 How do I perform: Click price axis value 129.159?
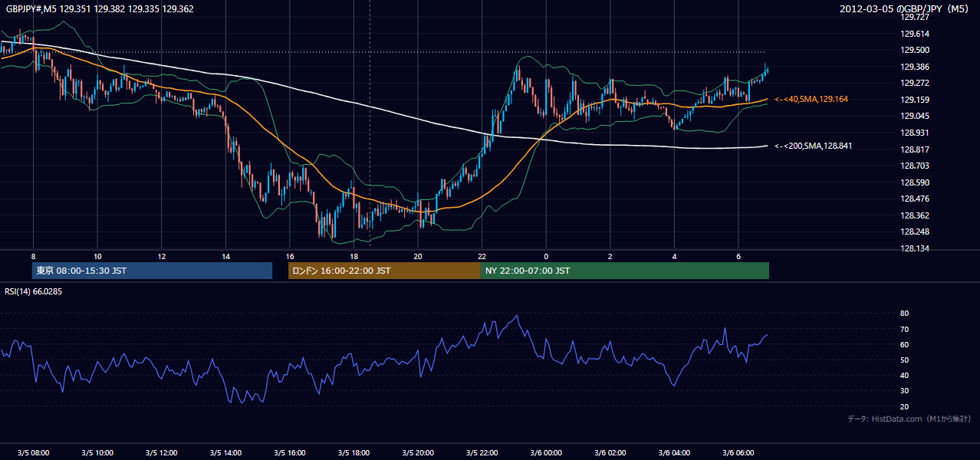[914, 100]
